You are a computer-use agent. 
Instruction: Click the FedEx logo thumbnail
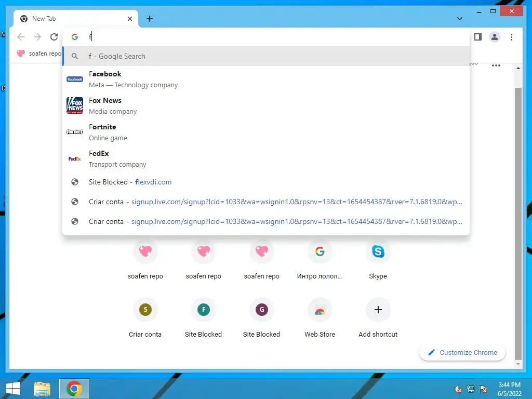point(75,158)
